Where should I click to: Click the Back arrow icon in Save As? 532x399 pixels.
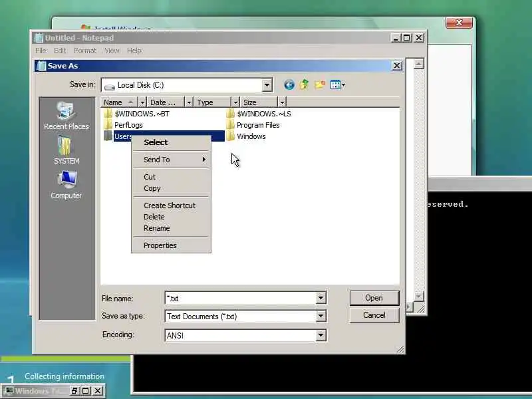coord(289,84)
